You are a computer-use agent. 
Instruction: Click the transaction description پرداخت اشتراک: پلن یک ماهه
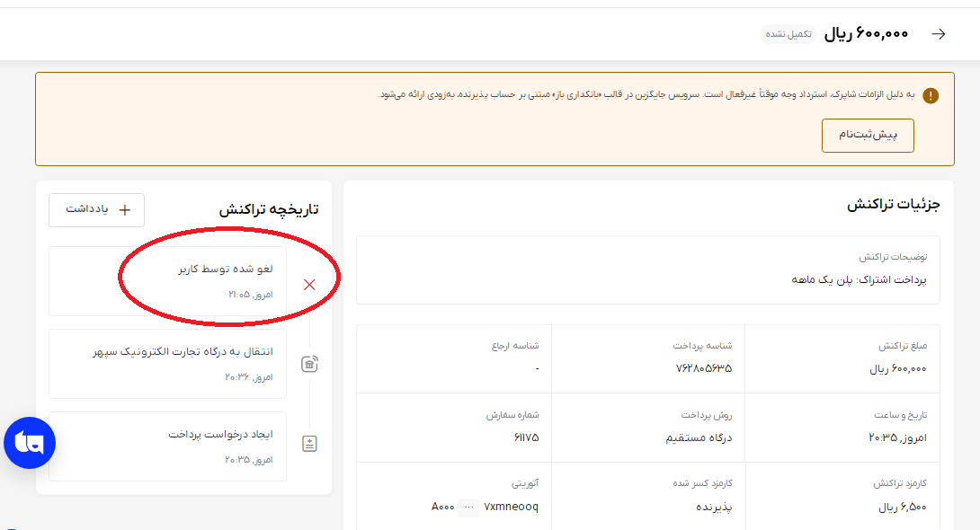point(859,279)
